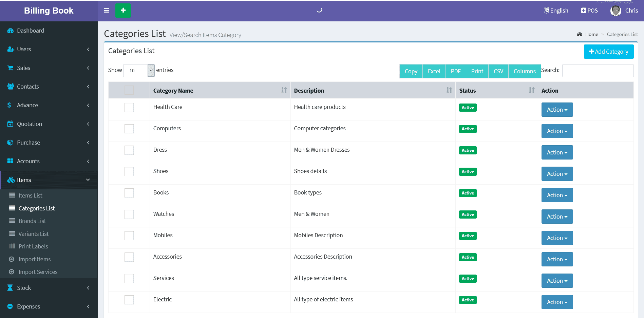Open the Show entries count dropdown
Viewport: 644px width, 318px height.
tap(139, 71)
